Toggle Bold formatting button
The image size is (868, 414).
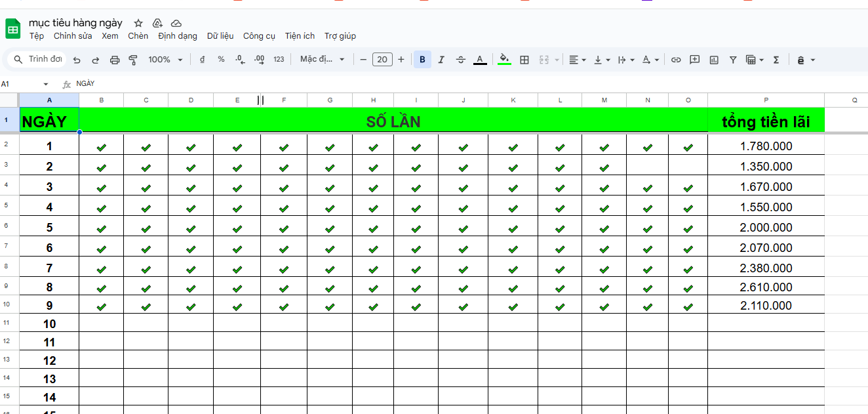(422, 60)
